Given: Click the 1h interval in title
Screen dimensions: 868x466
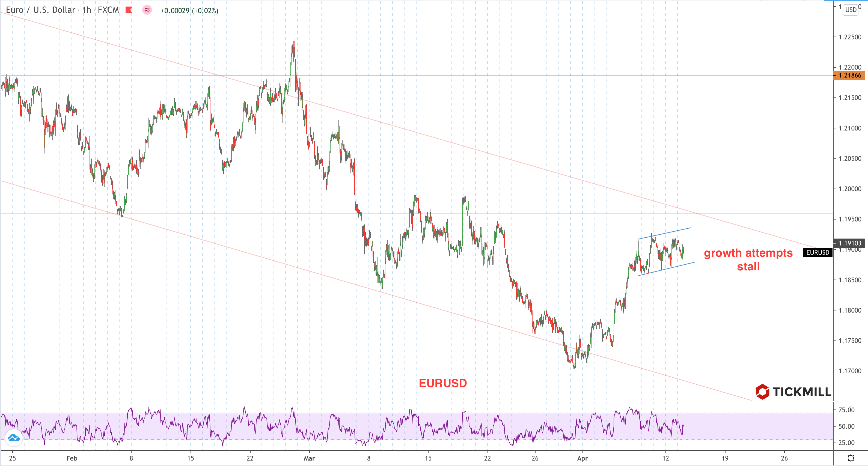Looking at the screenshot, I should [87, 10].
